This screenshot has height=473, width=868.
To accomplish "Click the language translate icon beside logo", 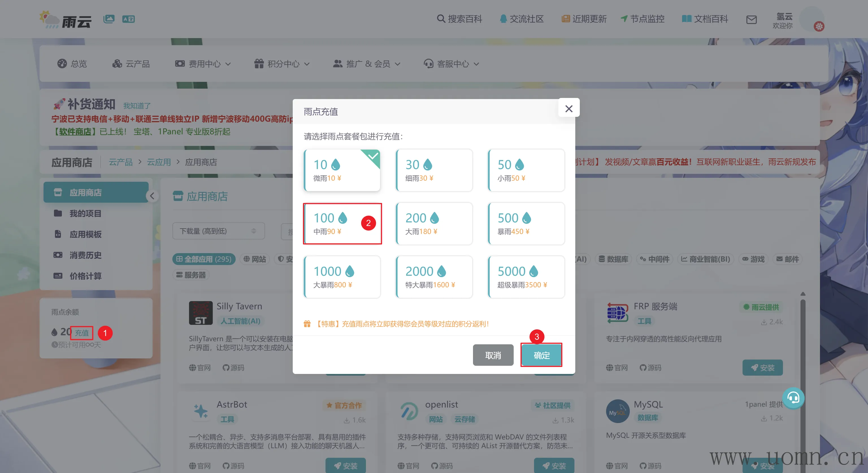I will tap(128, 19).
